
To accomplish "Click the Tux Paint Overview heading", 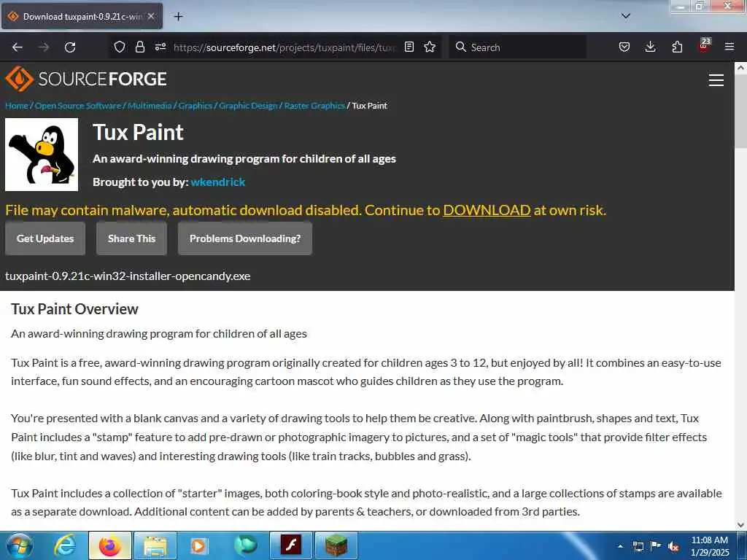I will click(x=75, y=309).
